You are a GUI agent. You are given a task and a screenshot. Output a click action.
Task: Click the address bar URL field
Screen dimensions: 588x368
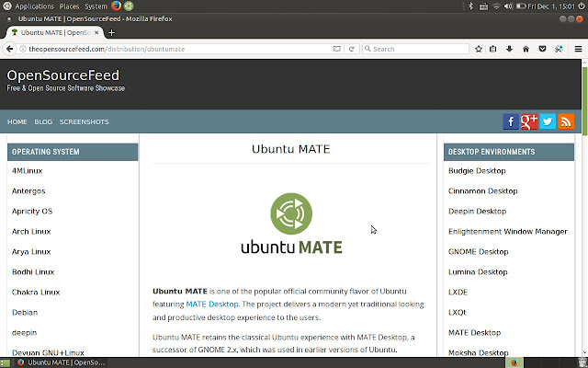pyautogui.click(x=180, y=49)
